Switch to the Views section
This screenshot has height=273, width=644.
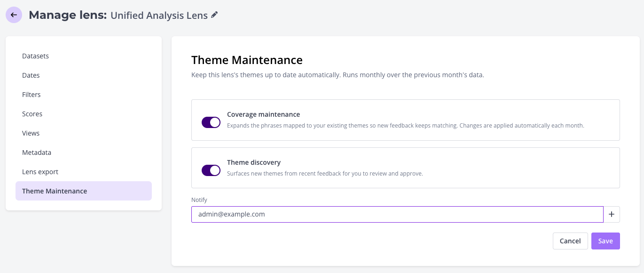[84, 133]
